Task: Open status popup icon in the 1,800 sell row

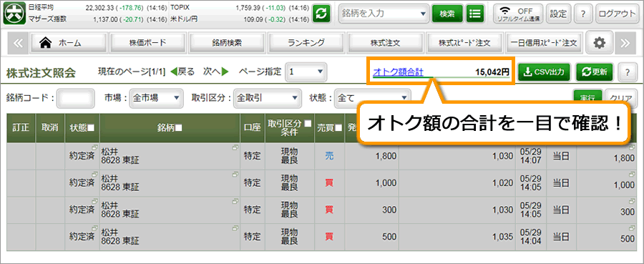Action: (x=94, y=147)
